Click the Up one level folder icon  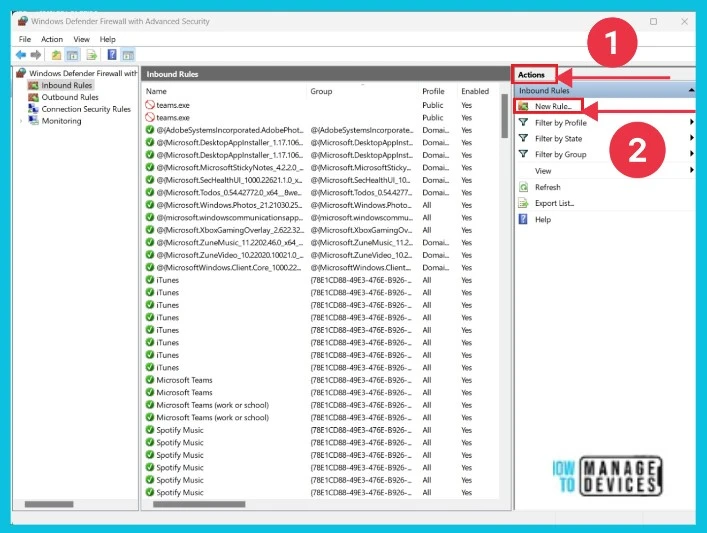pyautogui.click(x=56, y=55)
